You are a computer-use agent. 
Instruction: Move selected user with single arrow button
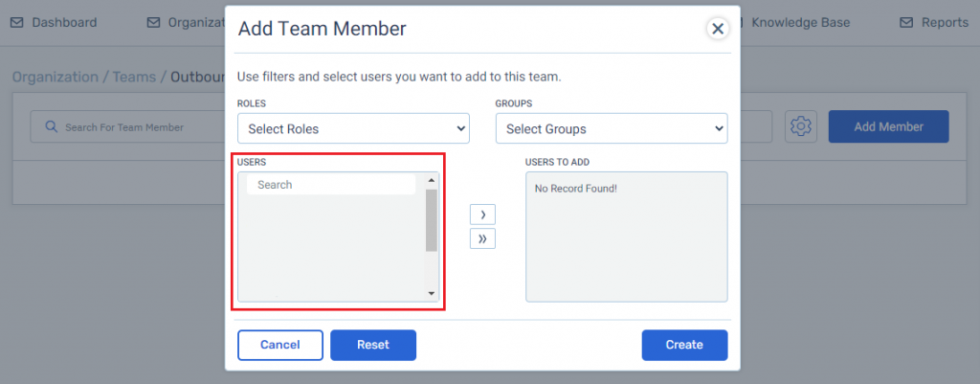click(482, 215)
